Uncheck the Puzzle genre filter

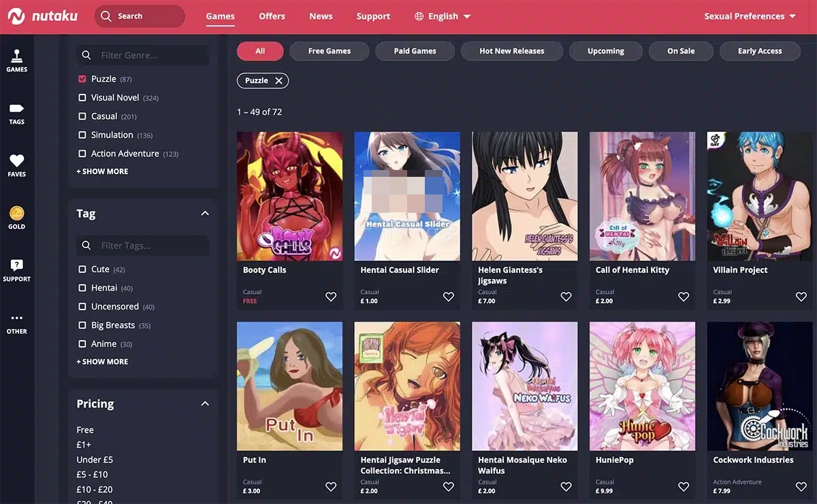81,78
